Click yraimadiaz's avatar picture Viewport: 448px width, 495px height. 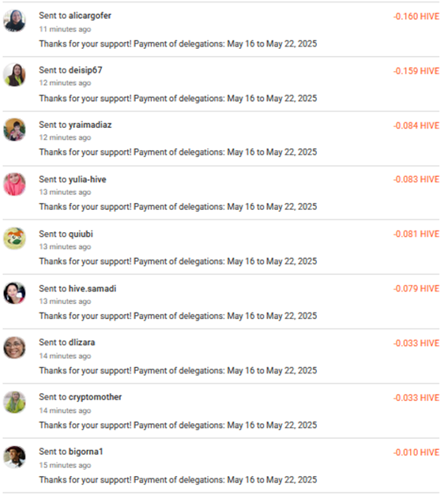click(x=14, y=129)
